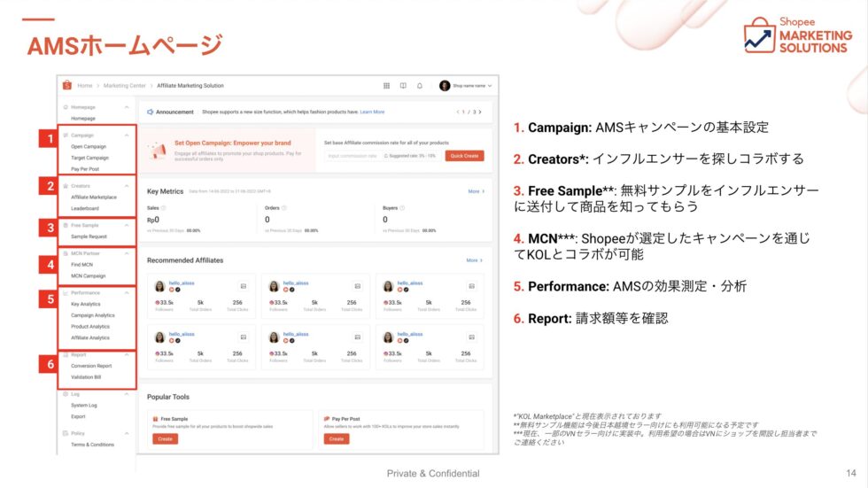This screenshot has height=488, width=868.
Task: Select Validation Bill menu item
Action: 86,377
